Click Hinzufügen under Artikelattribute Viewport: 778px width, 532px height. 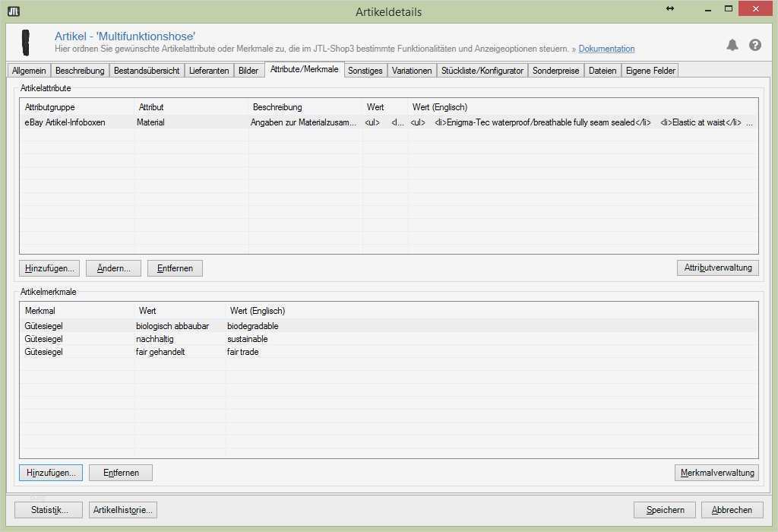(49, 268)
